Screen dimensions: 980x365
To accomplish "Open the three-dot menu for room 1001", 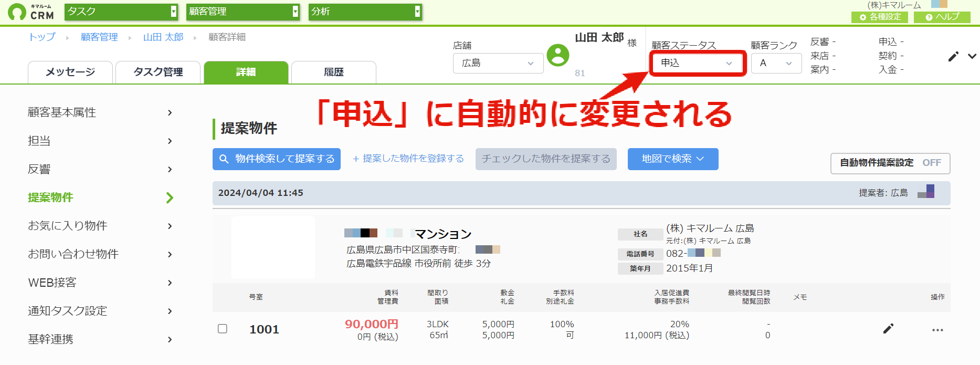I will click(x=937, y=330).
